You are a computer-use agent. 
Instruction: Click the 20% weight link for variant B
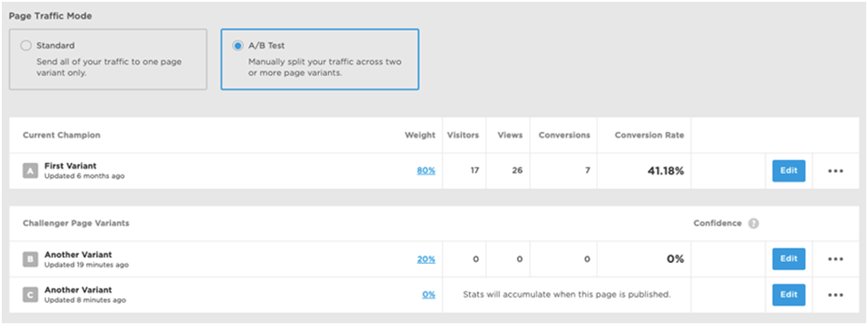426,259
